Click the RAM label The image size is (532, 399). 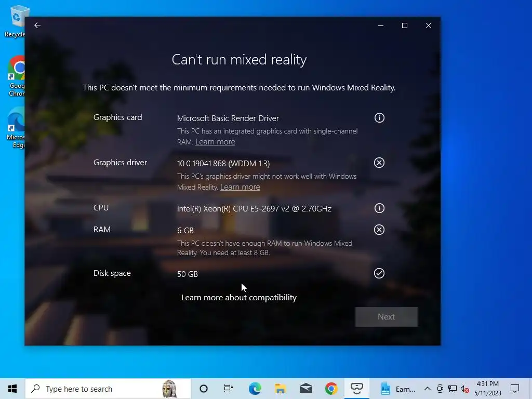pyautogui.click(x=102, y=229)
